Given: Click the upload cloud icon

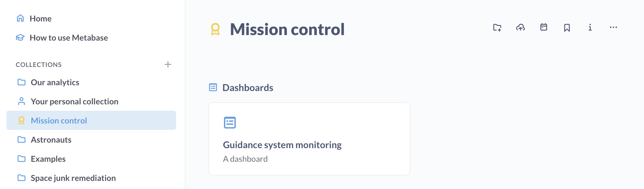Looking at the screenshot, I should pyautogui.click(x=520, y=28).
